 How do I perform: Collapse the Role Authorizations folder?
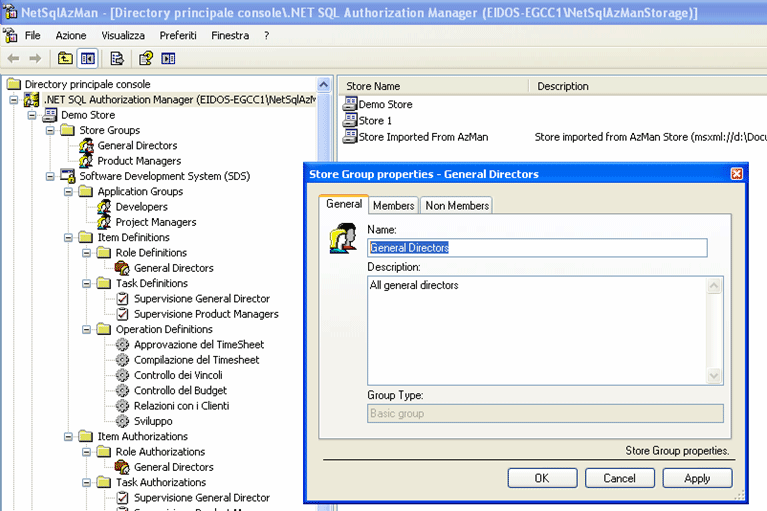pyautogui.click(x=87, y=452)
